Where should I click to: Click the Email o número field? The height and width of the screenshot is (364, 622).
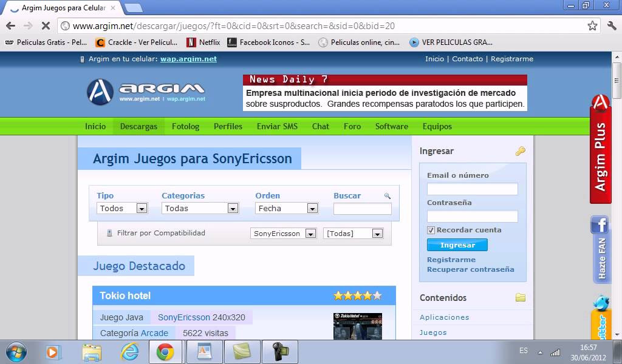(x=472, y=189)
